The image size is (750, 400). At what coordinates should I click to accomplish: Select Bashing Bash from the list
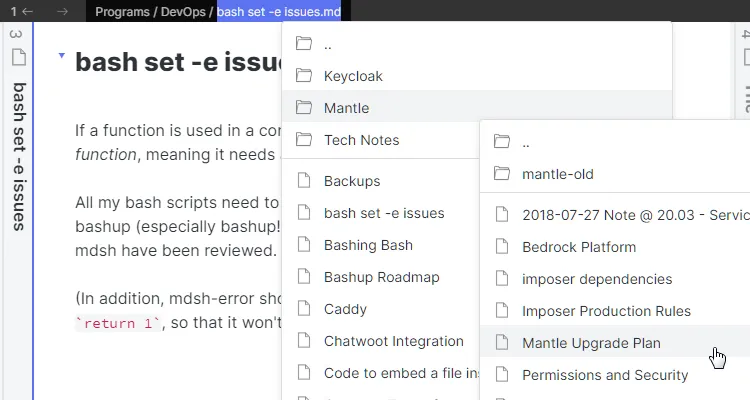pyautogui.click(x=368, y=246)
